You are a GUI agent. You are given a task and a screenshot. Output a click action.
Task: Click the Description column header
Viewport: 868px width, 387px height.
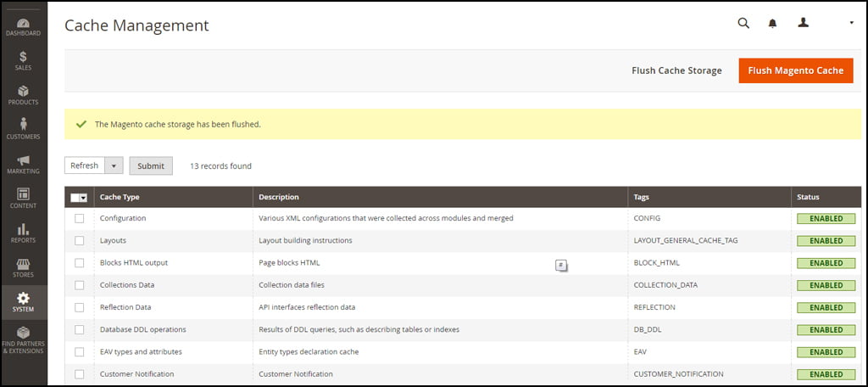(x=441, y=197)
